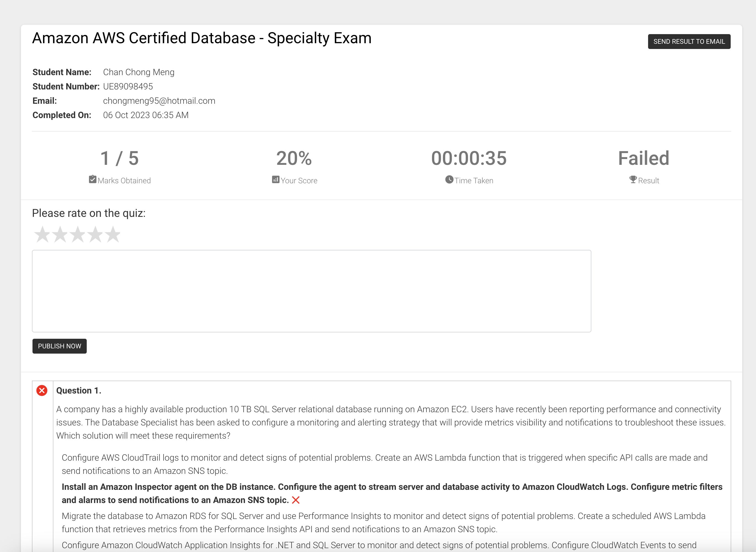The width and height of the screenshot is (756, 552).
Task: Click the Question 1 heading
Action: tap(79, 391)
